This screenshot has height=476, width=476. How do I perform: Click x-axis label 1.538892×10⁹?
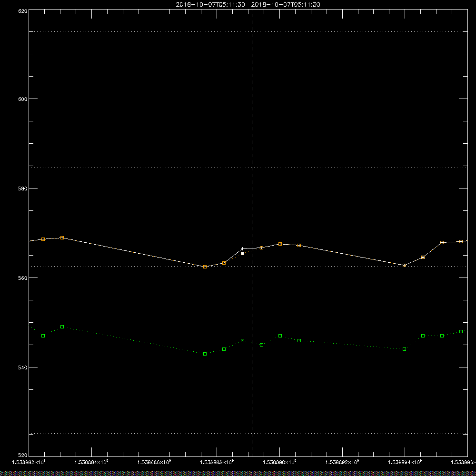342,462
